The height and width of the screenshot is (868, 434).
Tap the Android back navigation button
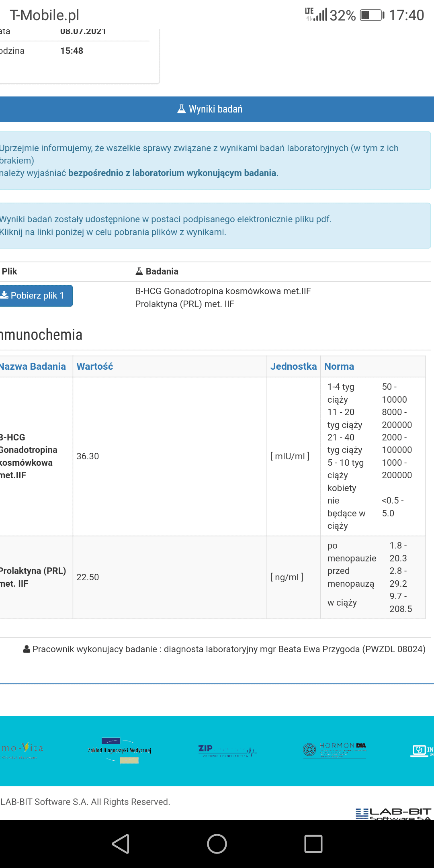click(121, 843)
